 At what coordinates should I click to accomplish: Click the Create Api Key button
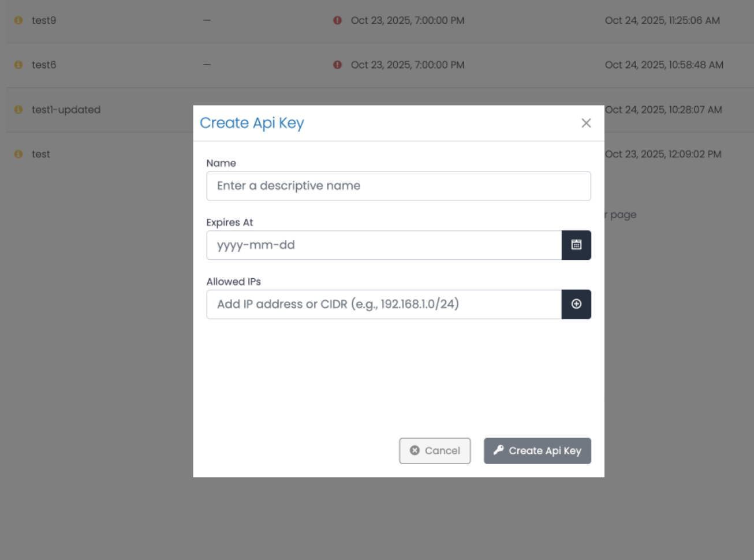tap(537, 451)
